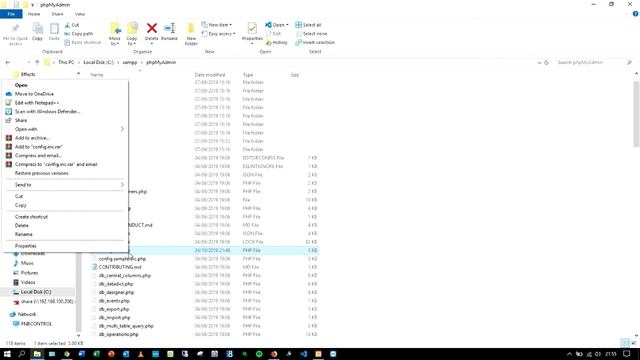Choose Restore previous versions entry
Screen dimensions: 640x360
(65, 173)
